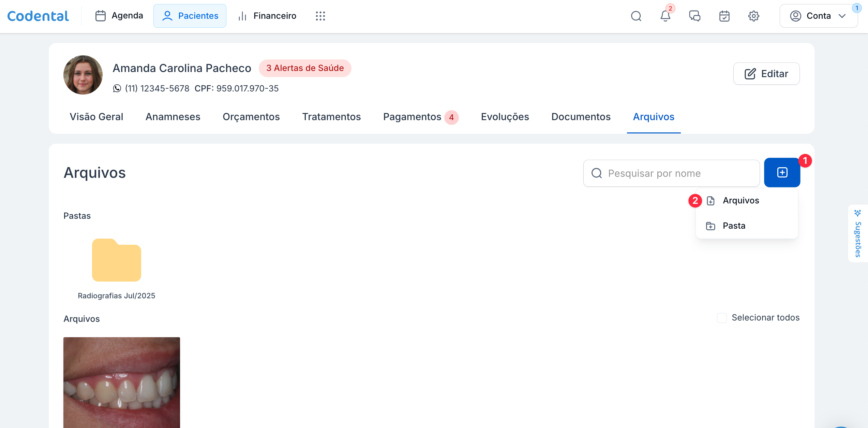This screenshot has width=868, height=428.
Task: Open settings gear icon
Action: tap(753, 16)
